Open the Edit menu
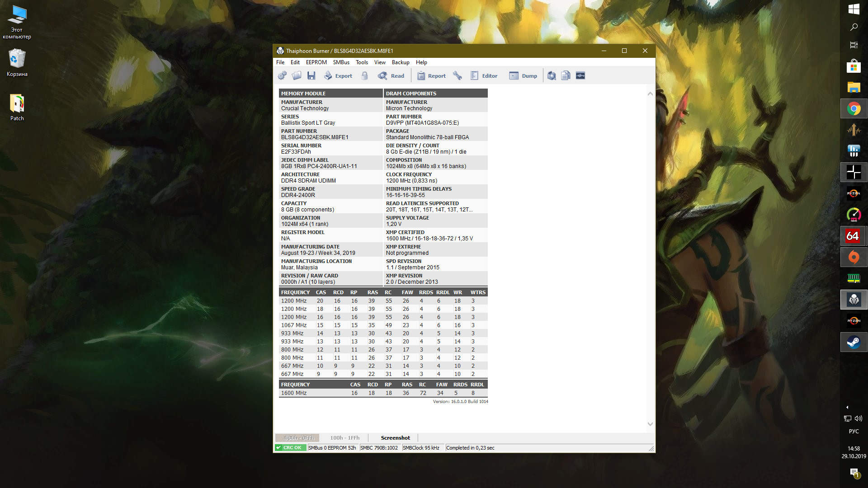Viewport: 868px width, 488px height. pyautogui.click(x=295, y=62)
